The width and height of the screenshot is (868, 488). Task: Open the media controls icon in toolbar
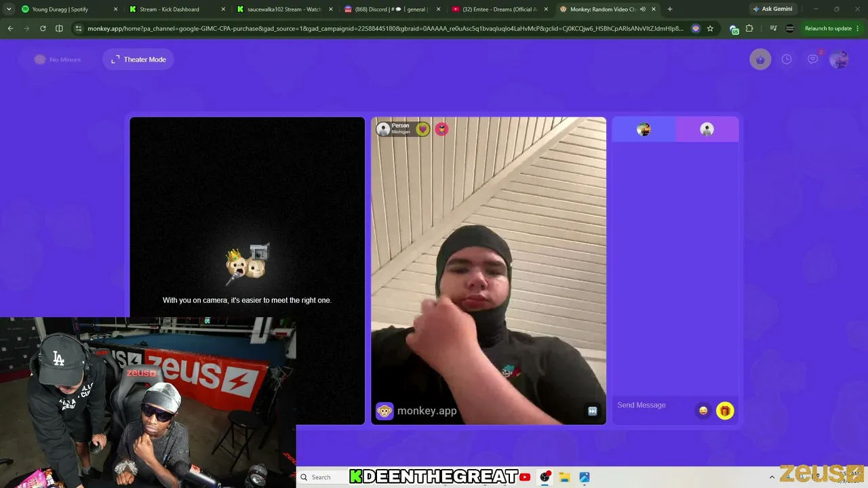tap(774, 28)
